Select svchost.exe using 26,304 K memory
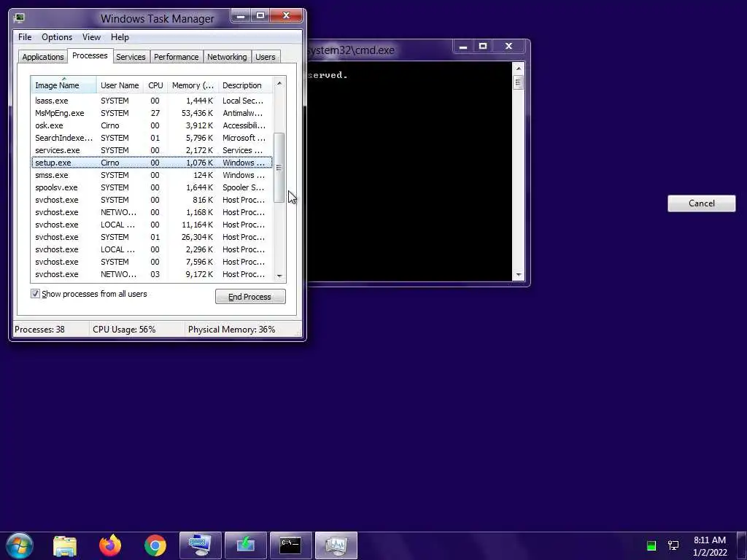The image size is (747, 560). (152, 237)
